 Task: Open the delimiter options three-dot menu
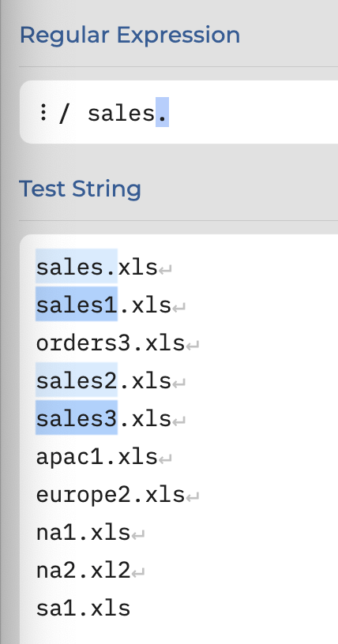[43, 112]
